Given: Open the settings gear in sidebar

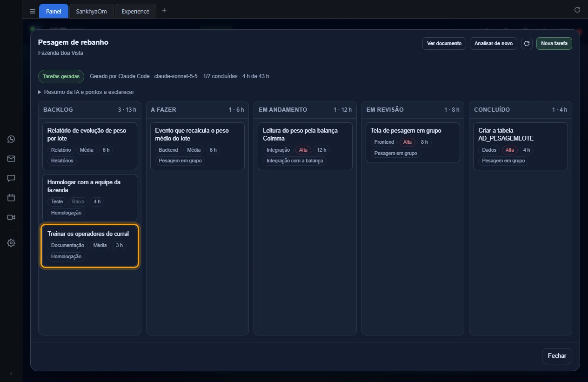Looking at the screenshot, I should (x=11, y=243).
